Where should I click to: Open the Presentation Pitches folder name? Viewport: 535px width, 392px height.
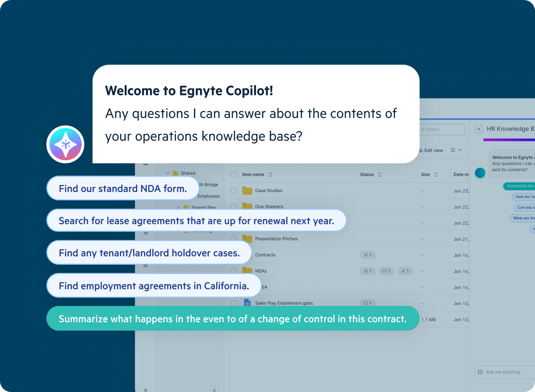tap(276, 239)
